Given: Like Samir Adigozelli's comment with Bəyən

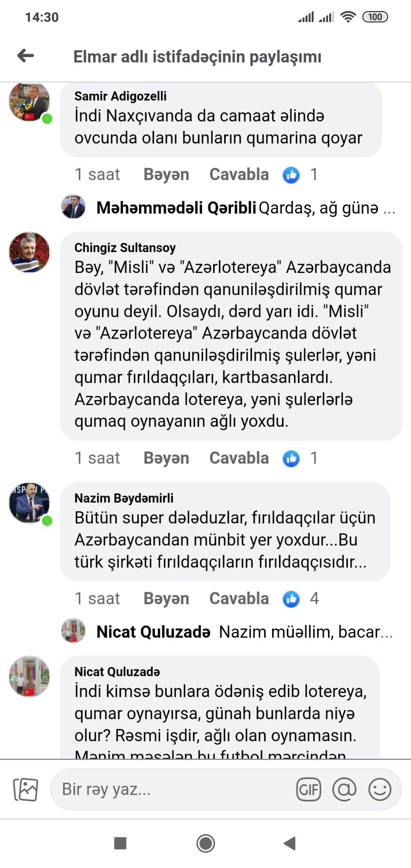Looking at the screenshot, I should click(166, 175).
